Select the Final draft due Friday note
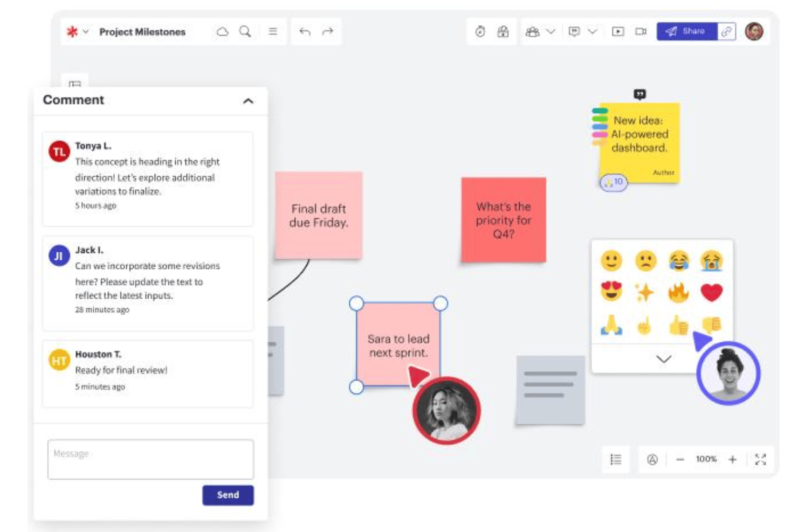Screen dimensions: 798x532 pos(318,215)
